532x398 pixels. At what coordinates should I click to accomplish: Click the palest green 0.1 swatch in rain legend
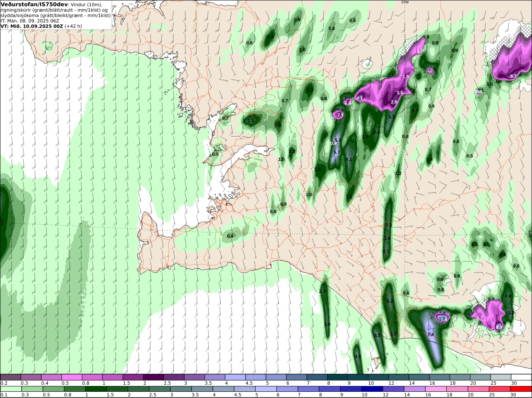pyautogui.click(x=10, y=388)
